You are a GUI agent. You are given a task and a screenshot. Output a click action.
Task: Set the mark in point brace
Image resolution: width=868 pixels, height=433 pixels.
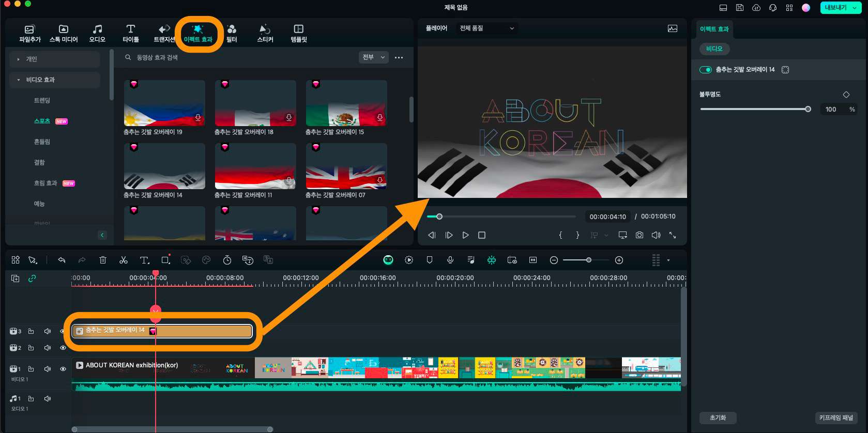point(560,235)
